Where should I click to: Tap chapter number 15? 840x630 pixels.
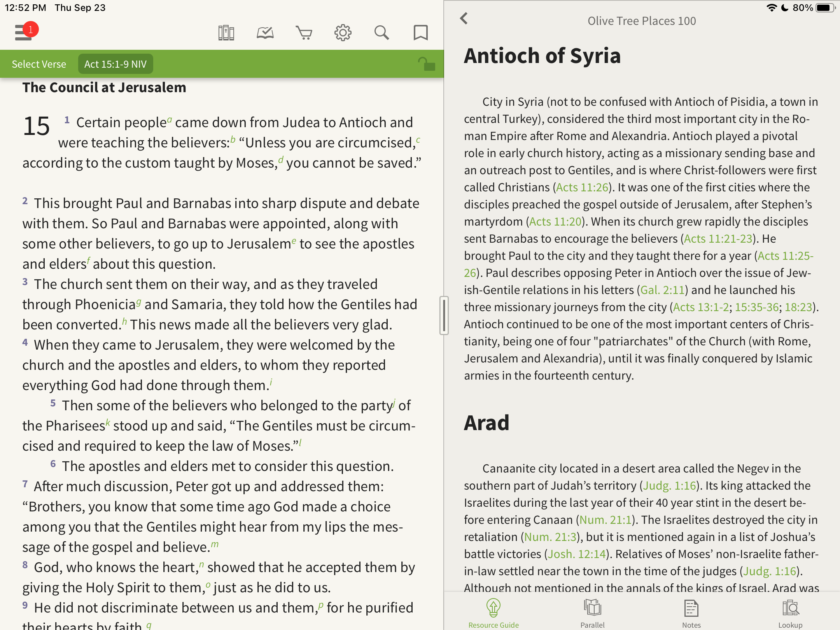pos(36,126)
